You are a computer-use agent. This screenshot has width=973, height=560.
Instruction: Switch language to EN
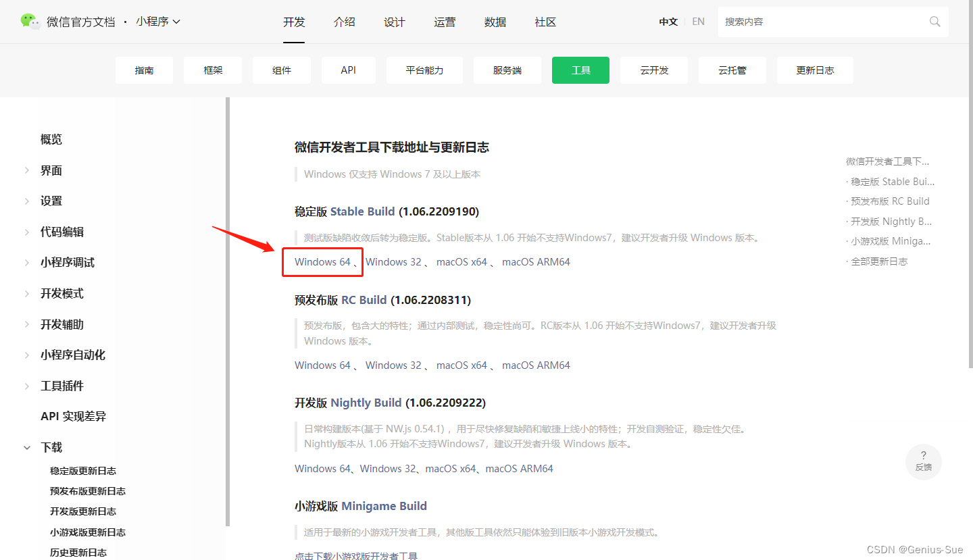point(699,22)
